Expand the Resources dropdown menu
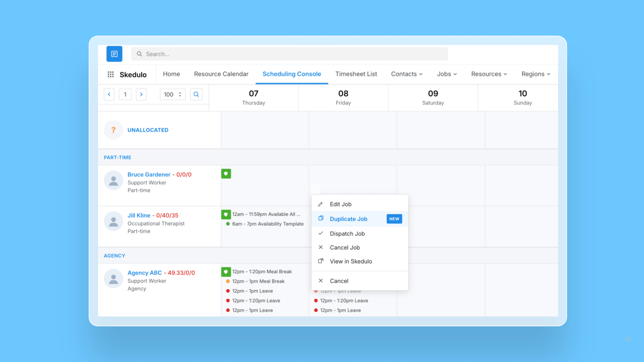 pyautogui.click(x=489, y=74)
